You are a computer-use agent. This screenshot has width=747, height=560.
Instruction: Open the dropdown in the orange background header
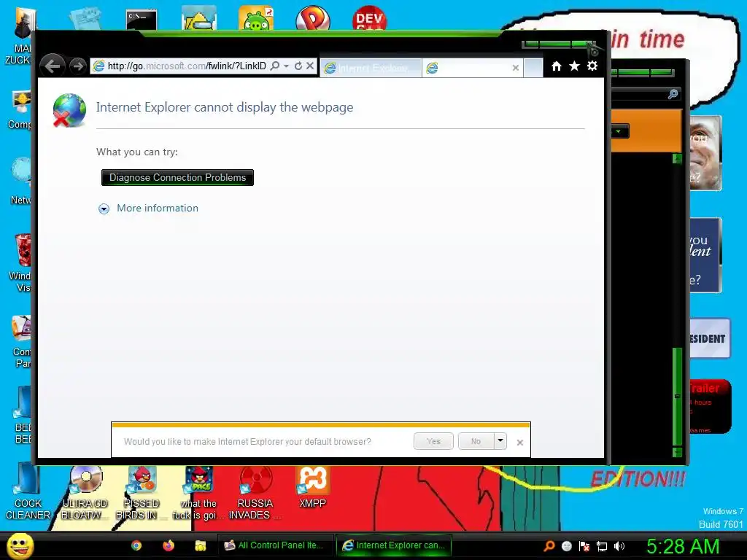(x=619, y=131)
